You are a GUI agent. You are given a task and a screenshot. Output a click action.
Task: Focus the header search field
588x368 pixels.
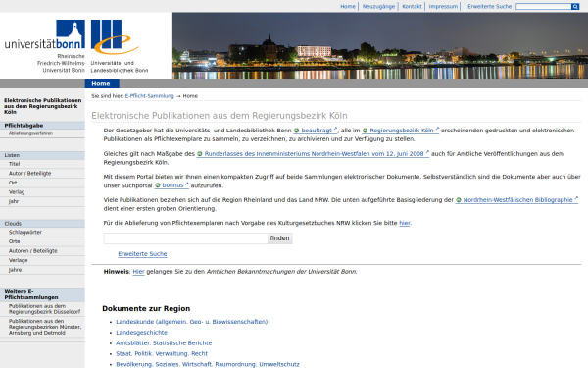click(543, 7)
